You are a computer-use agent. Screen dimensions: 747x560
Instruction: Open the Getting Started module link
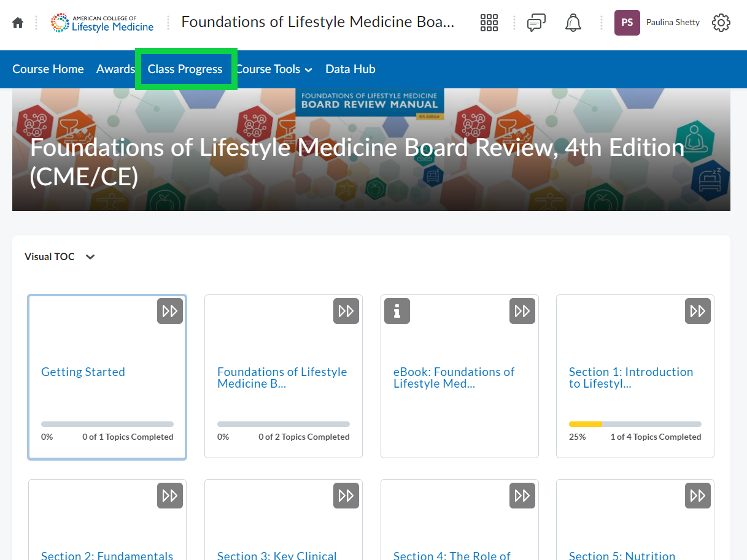click(x=83, y=372)
